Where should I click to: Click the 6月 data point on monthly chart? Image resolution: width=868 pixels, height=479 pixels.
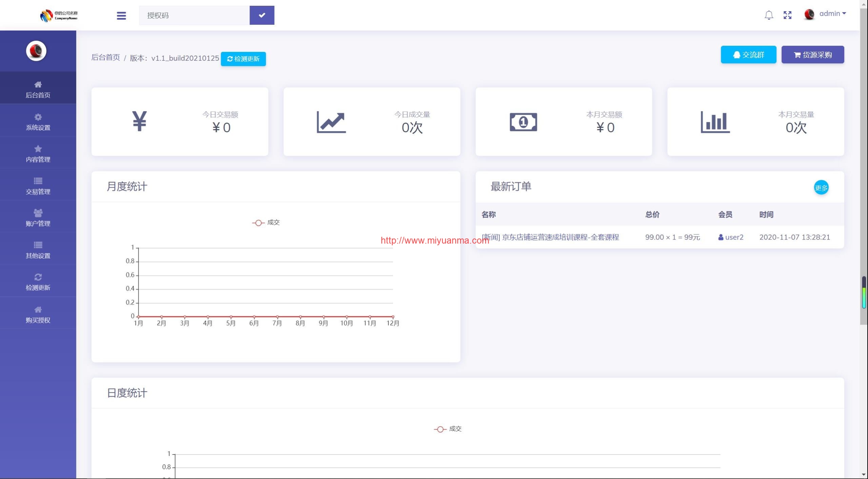[254, 317]
